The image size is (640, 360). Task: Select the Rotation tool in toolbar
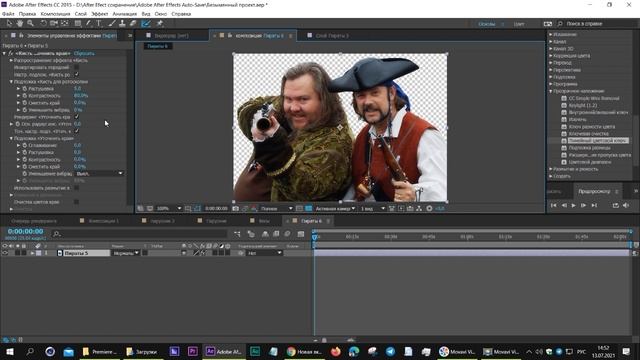(43, 24)
